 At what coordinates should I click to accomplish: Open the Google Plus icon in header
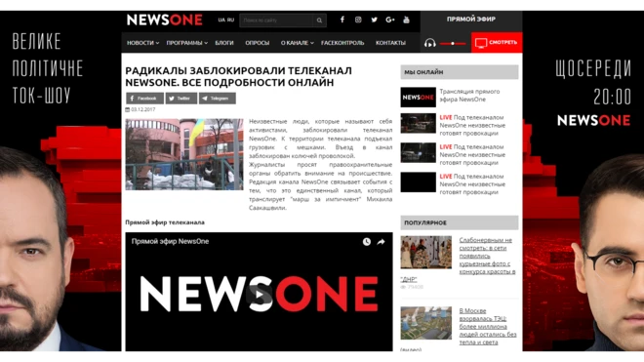click(390, 20)
